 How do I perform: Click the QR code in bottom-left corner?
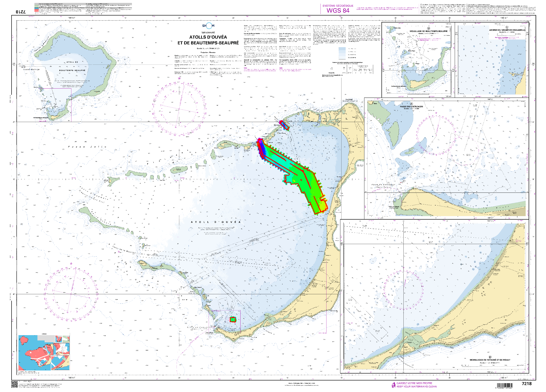point(15,384)
